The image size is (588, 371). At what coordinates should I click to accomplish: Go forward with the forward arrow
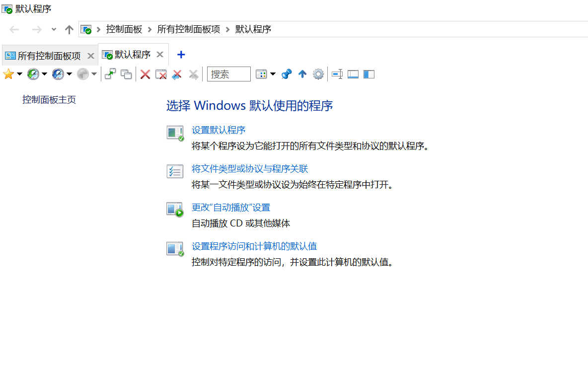click(37, 29)
